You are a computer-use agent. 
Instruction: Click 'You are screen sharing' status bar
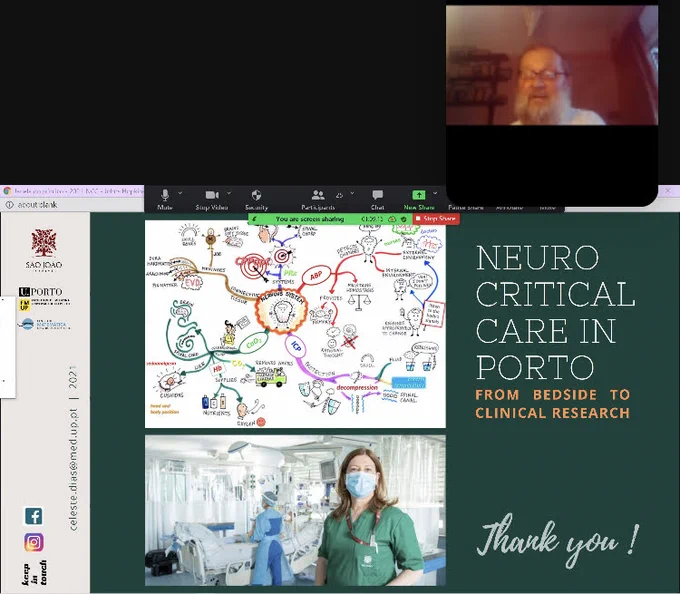pos(310,219)
